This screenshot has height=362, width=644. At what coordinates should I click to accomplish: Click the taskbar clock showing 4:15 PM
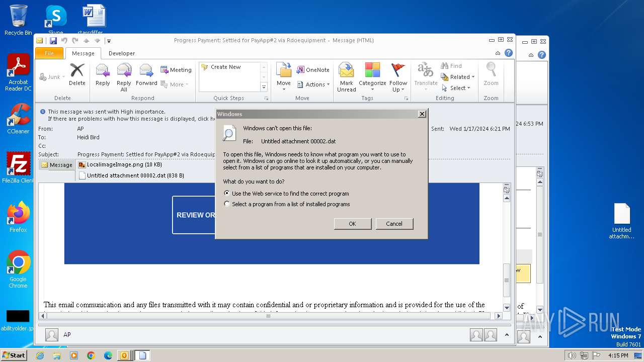tap(618, 355)
